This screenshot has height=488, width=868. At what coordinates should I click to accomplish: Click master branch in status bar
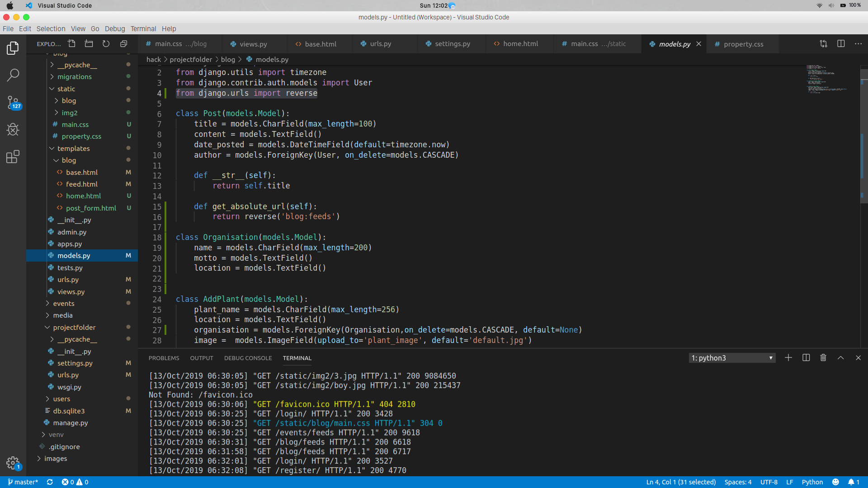tap(23, 482)
